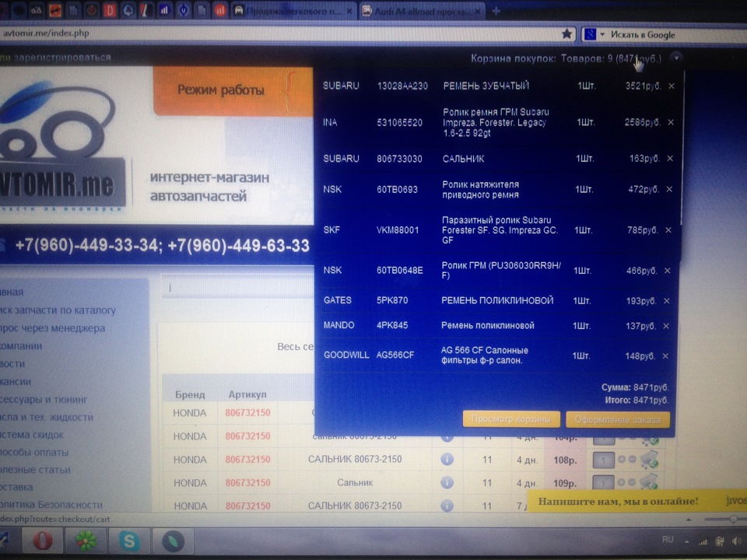Select cart row 5PK870 РЕМЕНЬ ПОЛИКЛИНОВОЙ
Screen dimensions: 747x560
coord(496,301)
